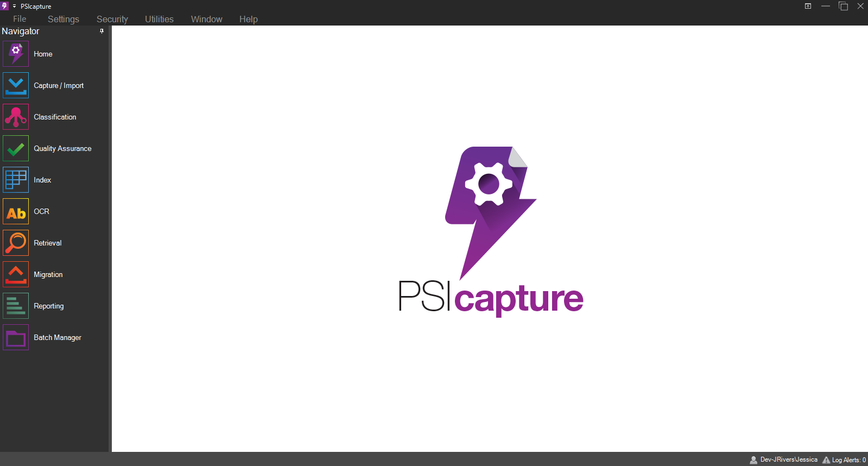Open the Utilities menu
The height and width of the screenshot is (466, 868).
pyautogui.click(x=159, y=19)
